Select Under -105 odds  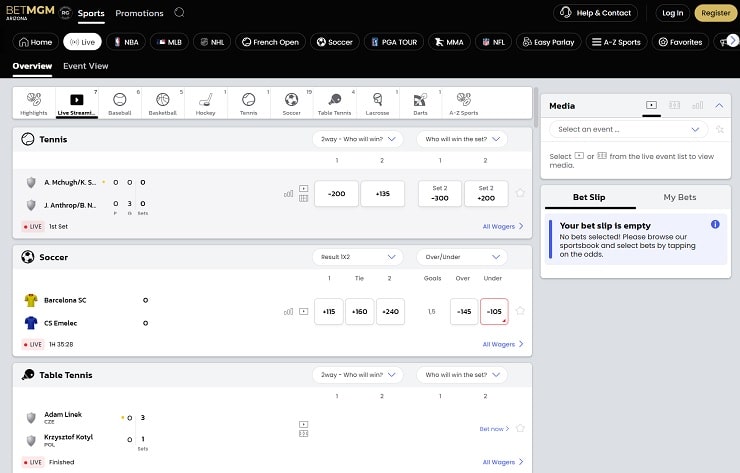tap(494, 312)
